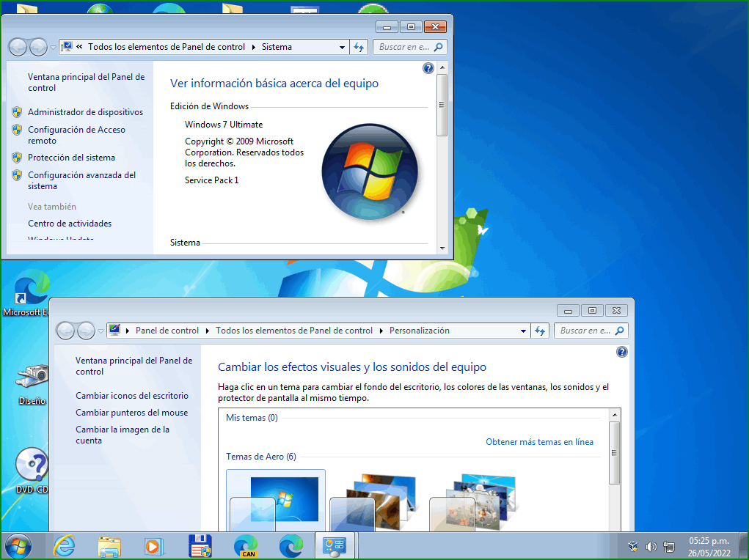
Task: Click the VirtualBox tray icon
Action: pyautogui.click(x=633, y=547)
